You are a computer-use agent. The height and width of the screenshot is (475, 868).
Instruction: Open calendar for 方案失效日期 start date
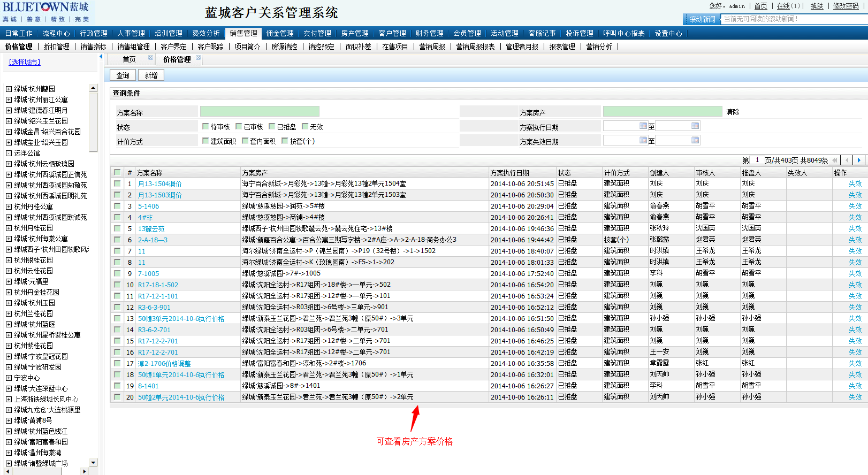point(643,140)
